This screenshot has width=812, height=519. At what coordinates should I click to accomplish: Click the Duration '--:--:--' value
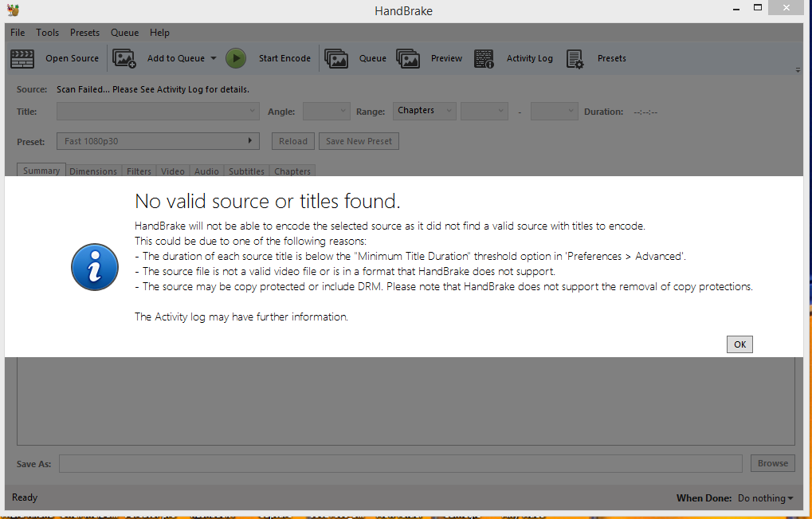[645, 112]
